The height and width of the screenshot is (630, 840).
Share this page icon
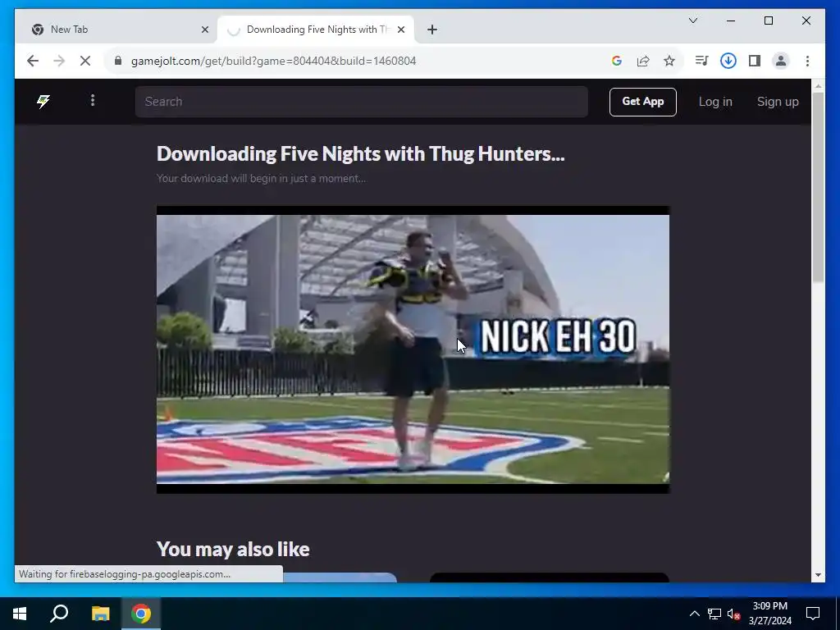click(643, 61)
